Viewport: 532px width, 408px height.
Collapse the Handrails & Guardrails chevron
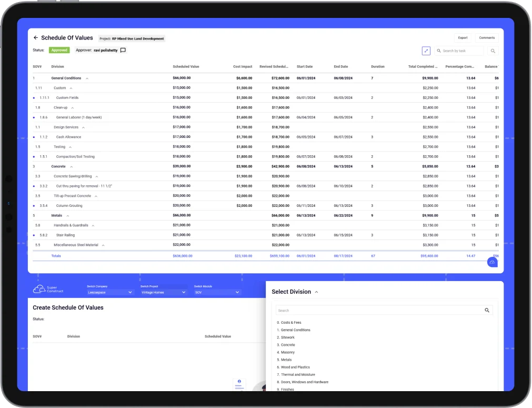(x=93, y=226)
